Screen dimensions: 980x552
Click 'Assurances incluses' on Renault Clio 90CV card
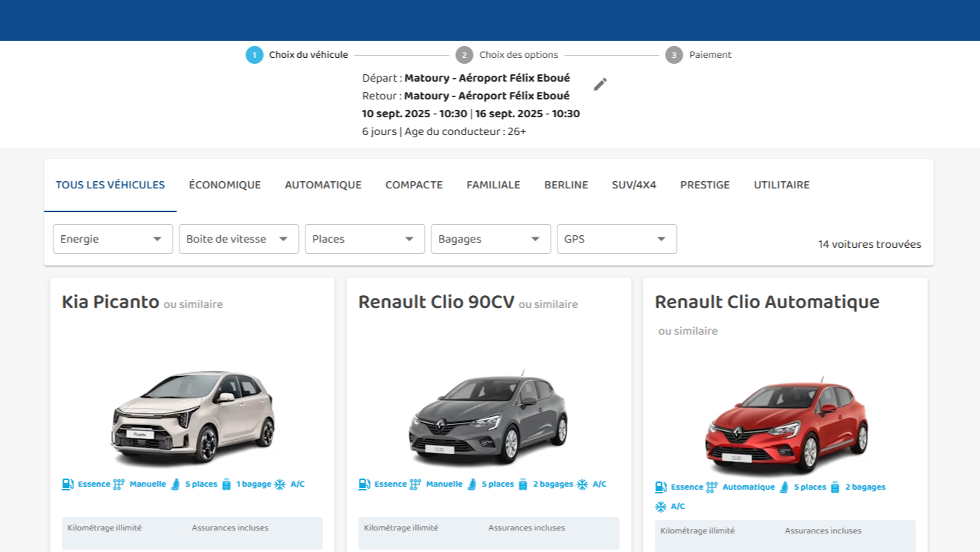526,528
